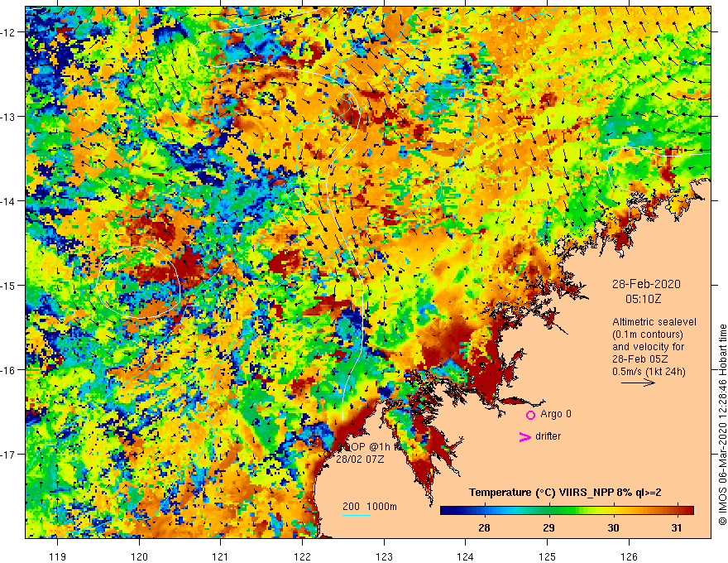The image size is (728, 563).
Task: Click the colorbar tick label 29
Action: (x=548, y=527)
